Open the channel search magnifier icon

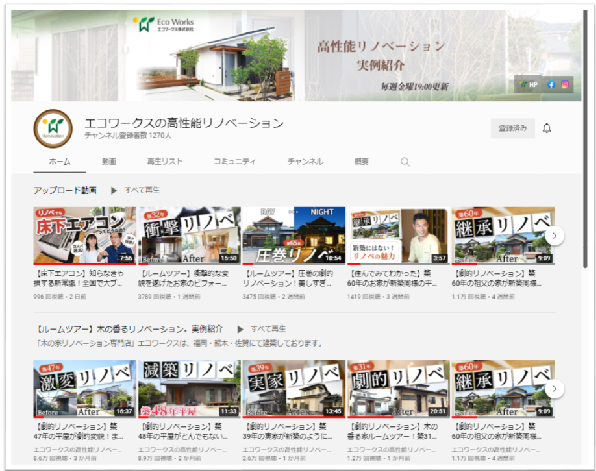coord(405,162)
